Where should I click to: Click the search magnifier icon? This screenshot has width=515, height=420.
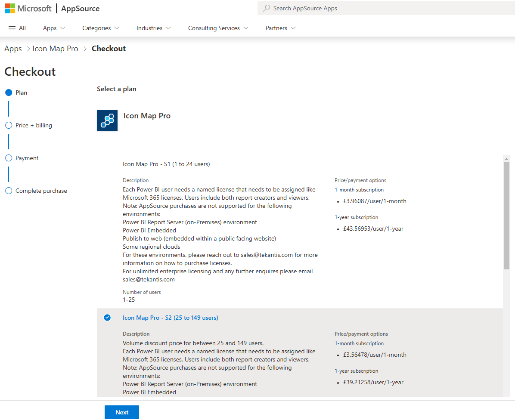point(267,8)
